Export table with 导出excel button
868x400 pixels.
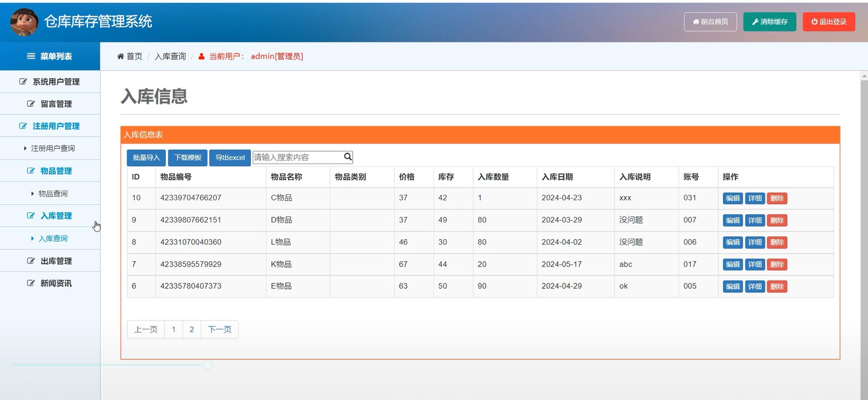click(230, 158)
